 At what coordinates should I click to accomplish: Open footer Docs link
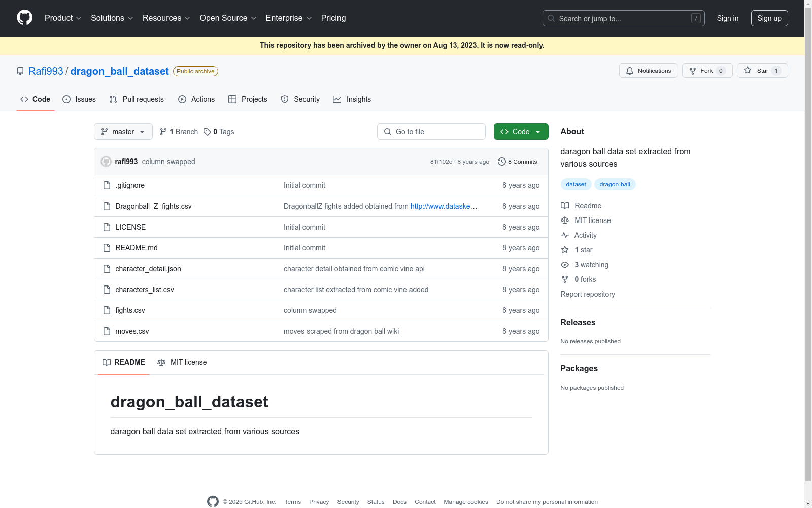tap(400, 502)
